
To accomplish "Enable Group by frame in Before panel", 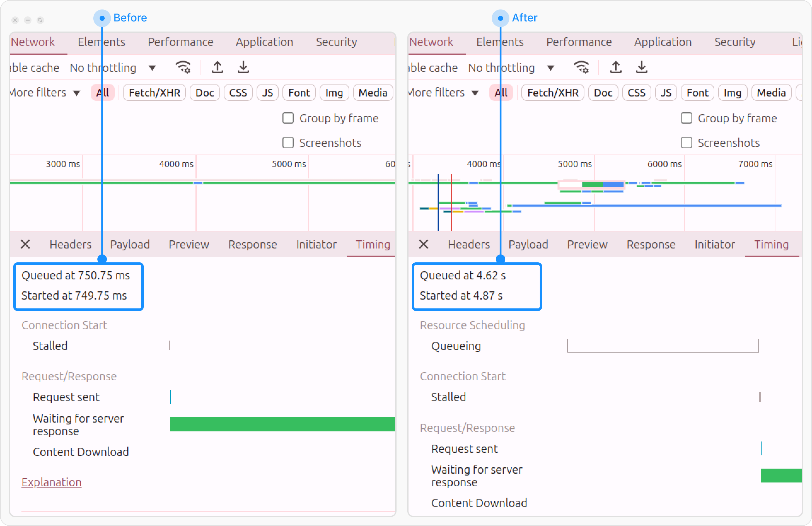I will pos(288,119).
